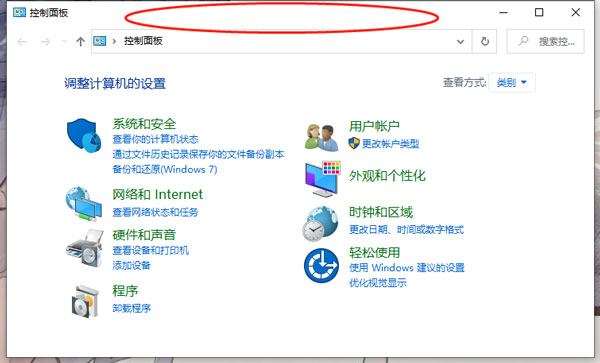600x363 pixels.
Task: Open 查看网络状态和任务 link
Action: click(x=155, y=212)
